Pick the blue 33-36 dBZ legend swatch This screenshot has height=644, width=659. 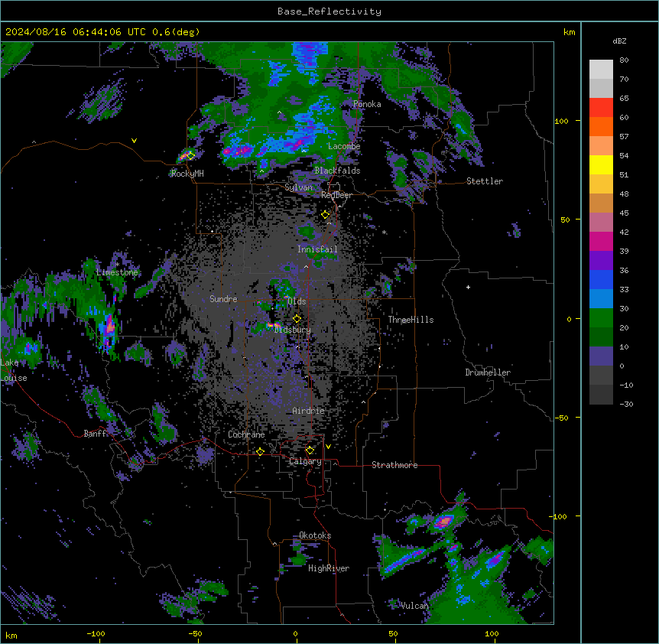pos(601,279)
